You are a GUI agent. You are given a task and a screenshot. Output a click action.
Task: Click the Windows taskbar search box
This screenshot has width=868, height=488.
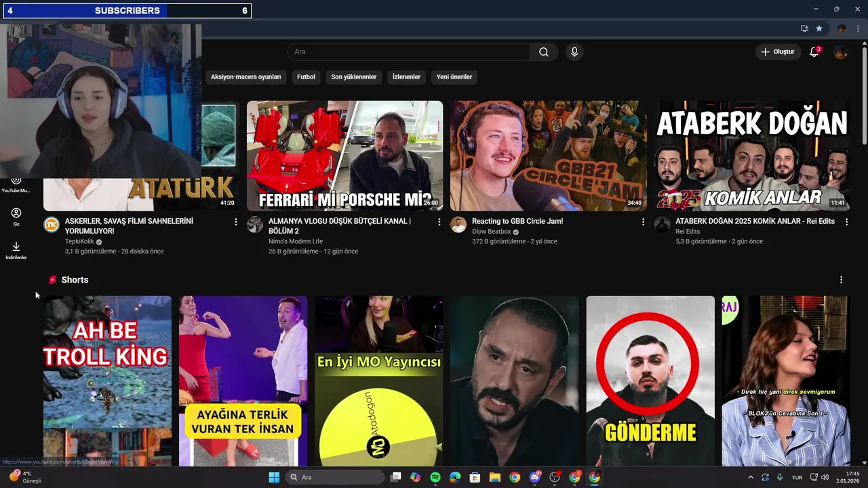(x=335, y=477)
